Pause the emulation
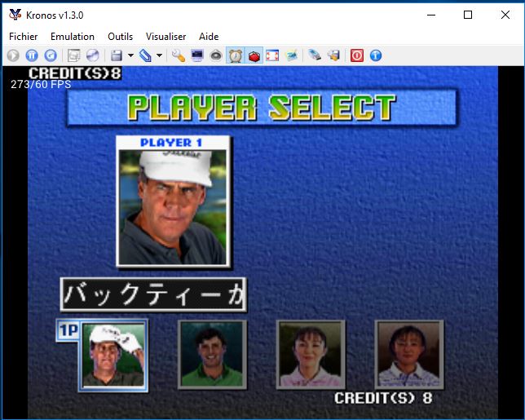 [32, 55]
